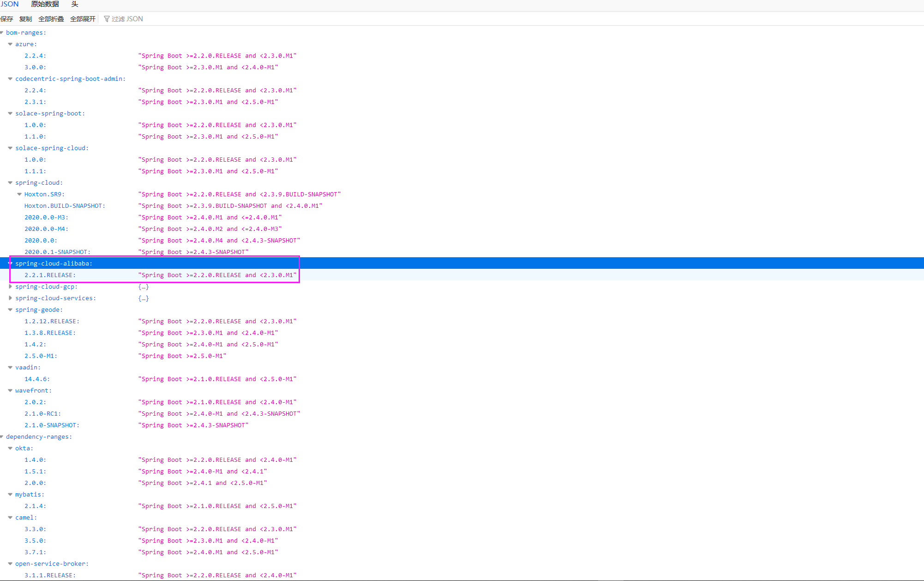Click value "Spring Boot >=2.4.1 and <2.5.0-M1"

pyautogui.click(x=203, y=483)
